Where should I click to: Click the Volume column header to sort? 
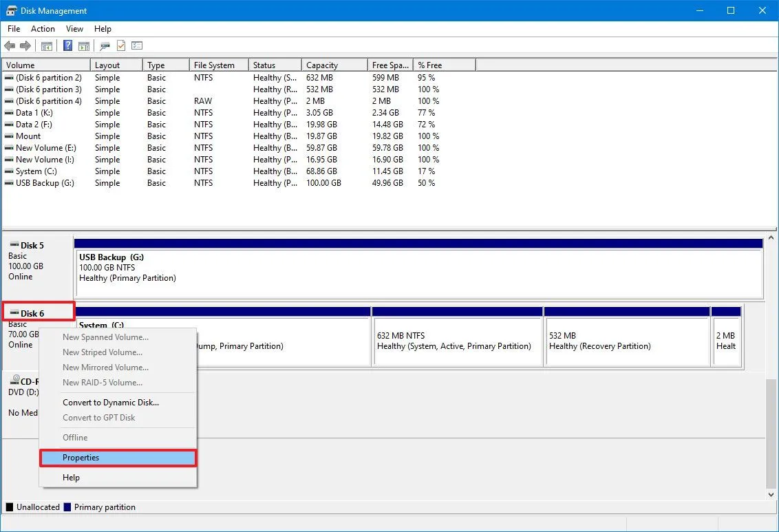25,64
